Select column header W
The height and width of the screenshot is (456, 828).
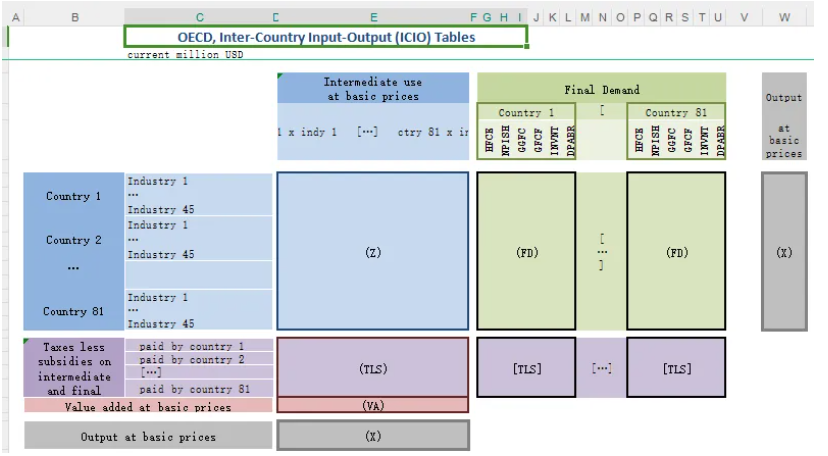(x=784, y=17)
